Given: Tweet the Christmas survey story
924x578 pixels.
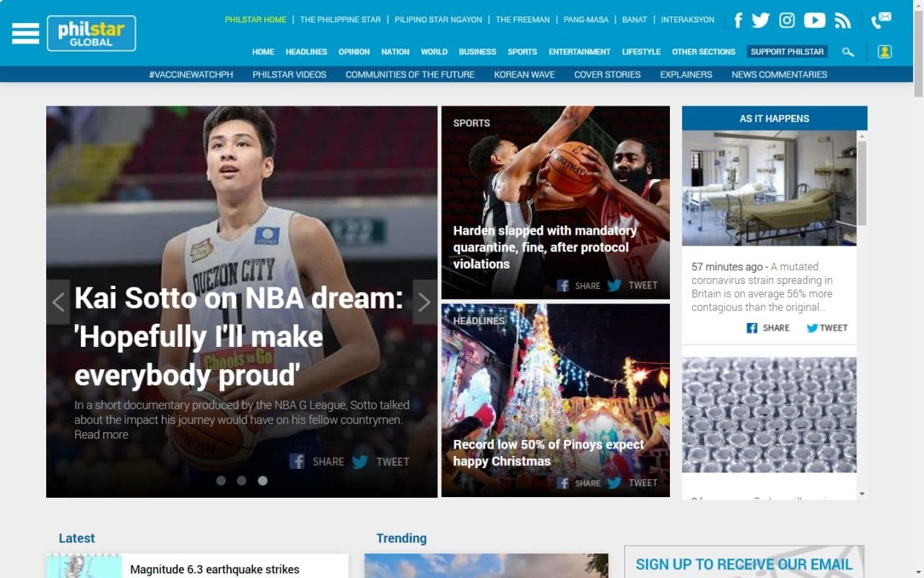Looking at the screenshot, I should (x=632, y=483).
